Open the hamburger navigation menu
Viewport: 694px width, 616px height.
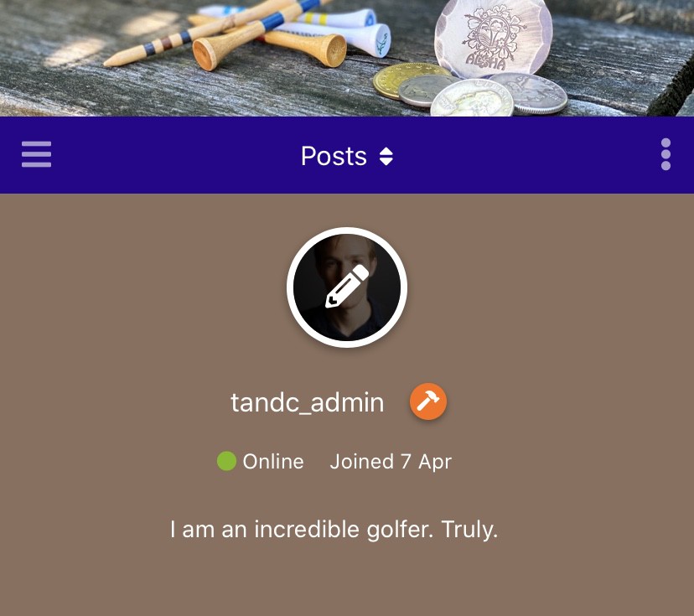pyautogui.click(x=36, y=154)
